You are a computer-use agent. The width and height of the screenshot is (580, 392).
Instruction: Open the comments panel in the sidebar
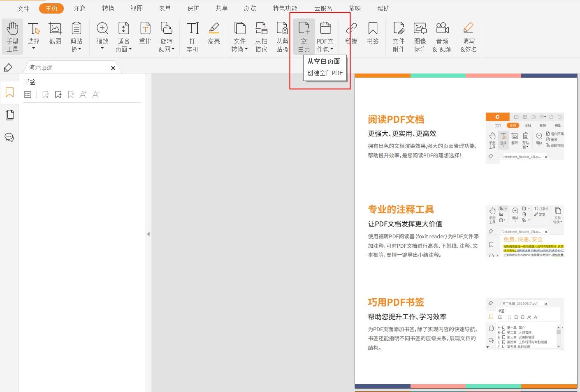click(x=9, y=137)
